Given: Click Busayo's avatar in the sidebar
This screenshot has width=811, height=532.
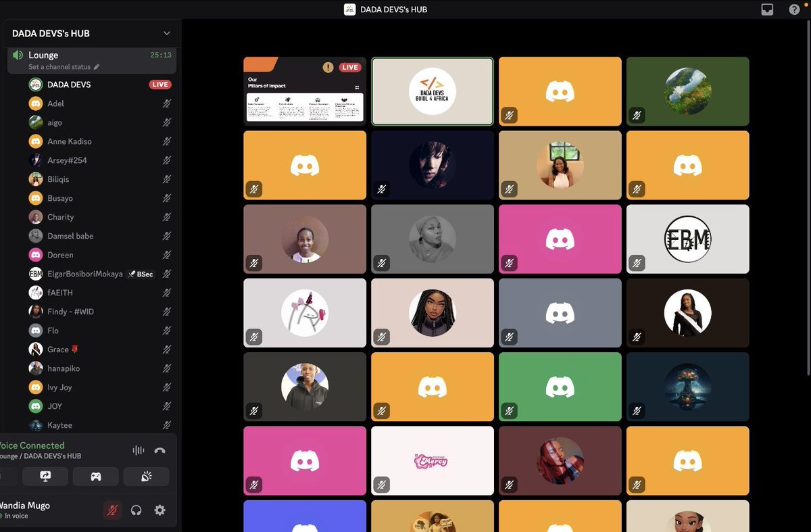Looking at the screenshot, I should click(36, 198).
